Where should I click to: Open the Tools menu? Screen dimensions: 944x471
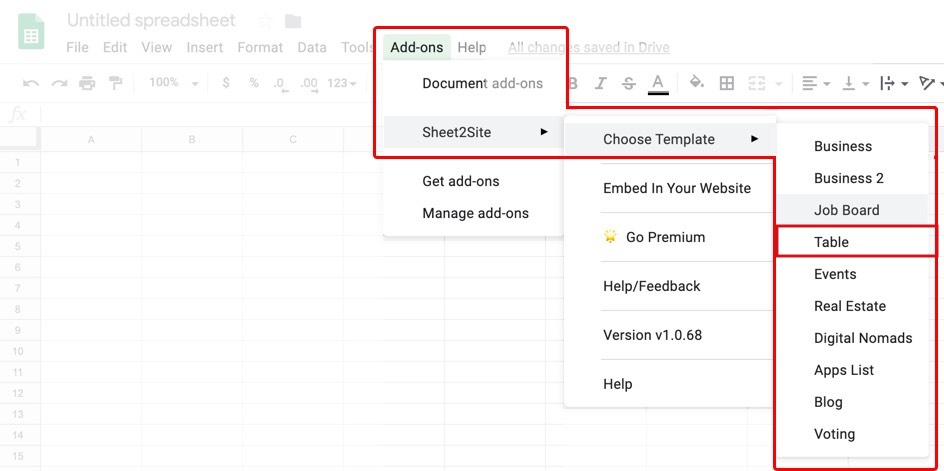(357, 47)
